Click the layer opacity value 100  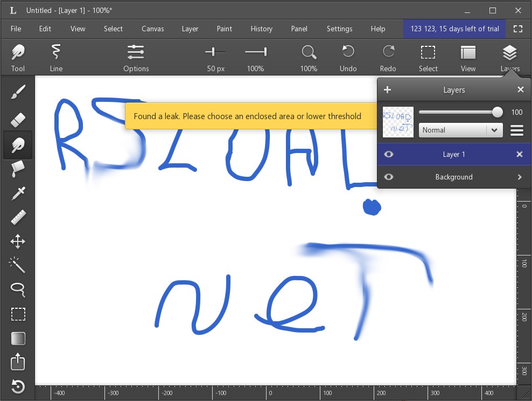click(517, 112)
